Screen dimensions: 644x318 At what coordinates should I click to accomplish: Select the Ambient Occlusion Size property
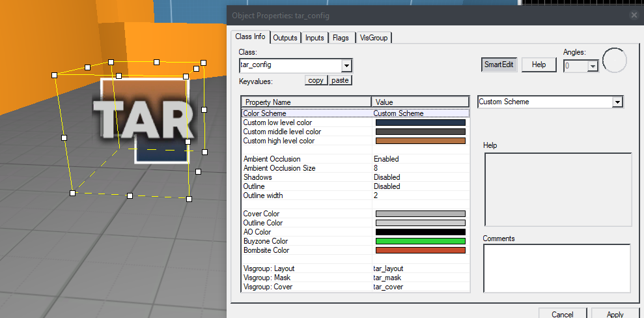pos(356,168)
